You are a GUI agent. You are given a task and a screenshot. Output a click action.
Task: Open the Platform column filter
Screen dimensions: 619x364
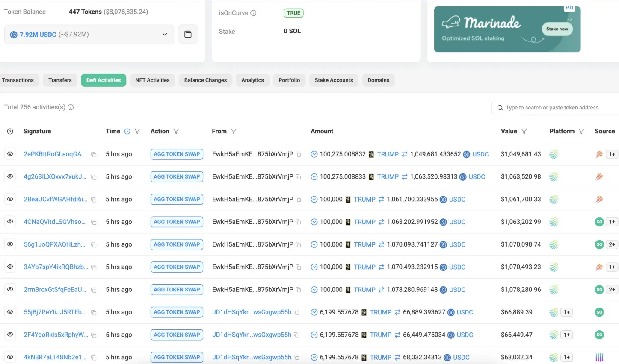point(581,131)
